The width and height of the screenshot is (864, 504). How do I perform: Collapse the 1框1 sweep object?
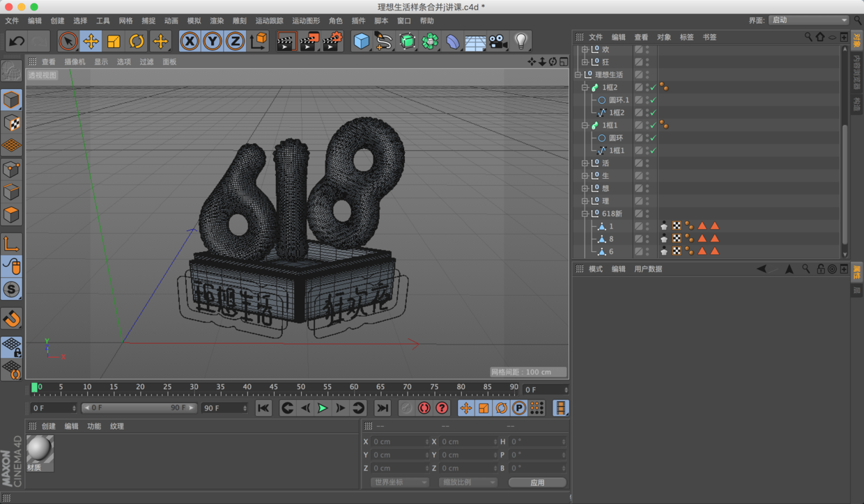pyautogui.click(x=585, y=125)
